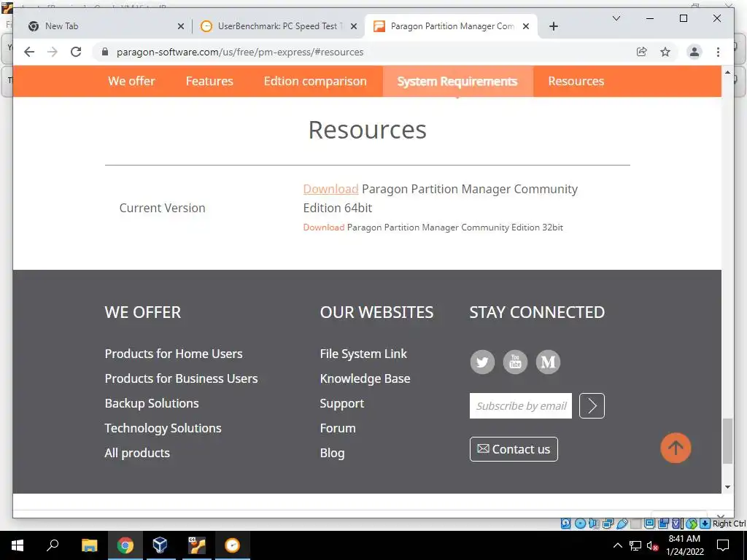Image resolution: width=747 pixels, height=560 pixels.
Task: Go back using the browser back arrow
Action: point(29,52)
